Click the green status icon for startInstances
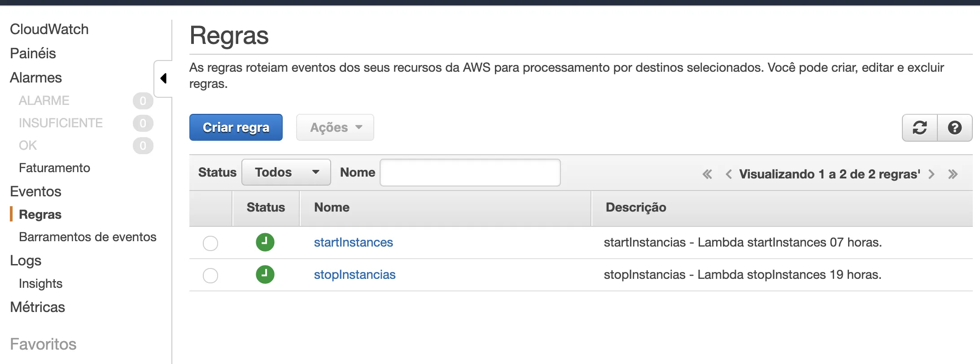 point(265,242)
